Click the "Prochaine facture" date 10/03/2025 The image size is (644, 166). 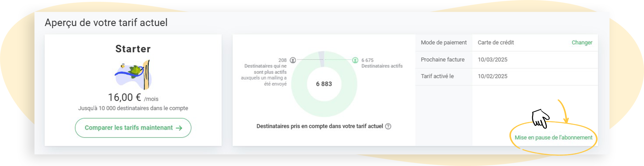click(492, 59)
